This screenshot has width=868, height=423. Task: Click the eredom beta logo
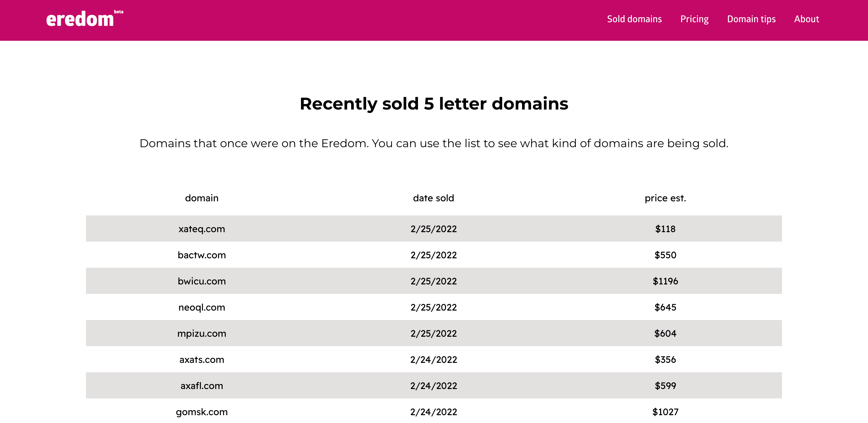(84, 19)
